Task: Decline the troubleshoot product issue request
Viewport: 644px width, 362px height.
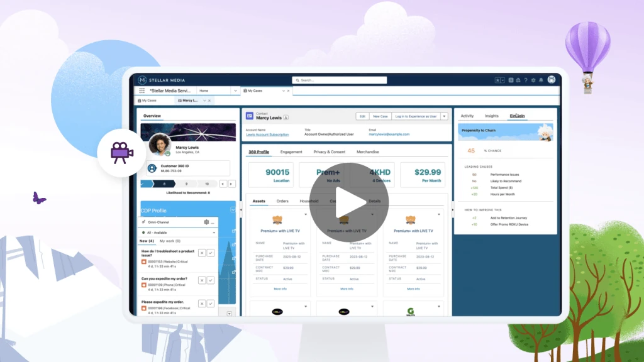Action: [202, 253]
